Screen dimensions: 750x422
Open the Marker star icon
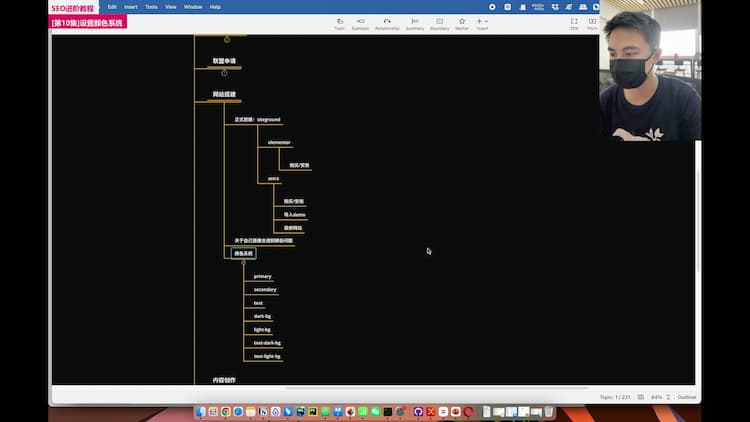pos(462,22)
